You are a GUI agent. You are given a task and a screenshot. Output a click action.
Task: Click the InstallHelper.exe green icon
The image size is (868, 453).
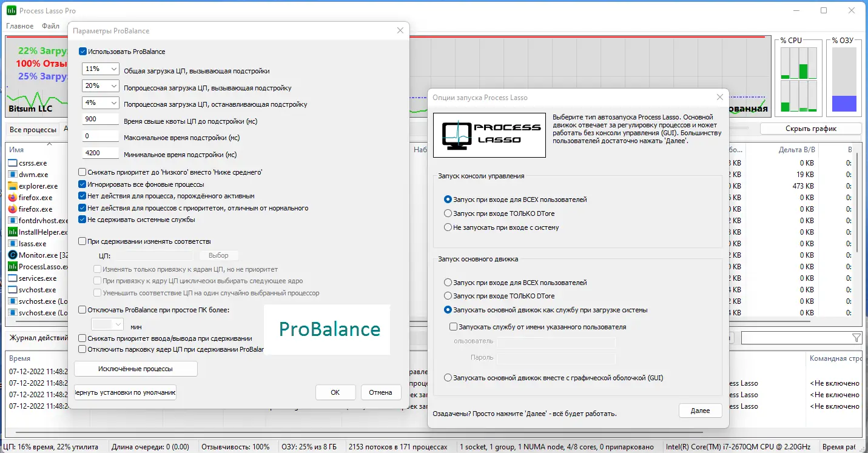(13, 232)
